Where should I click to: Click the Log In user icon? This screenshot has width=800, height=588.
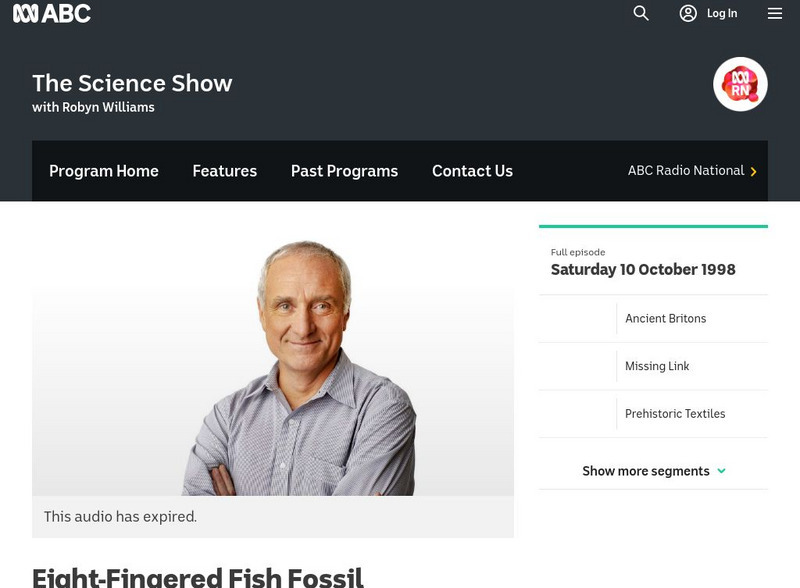pos(688,13)
